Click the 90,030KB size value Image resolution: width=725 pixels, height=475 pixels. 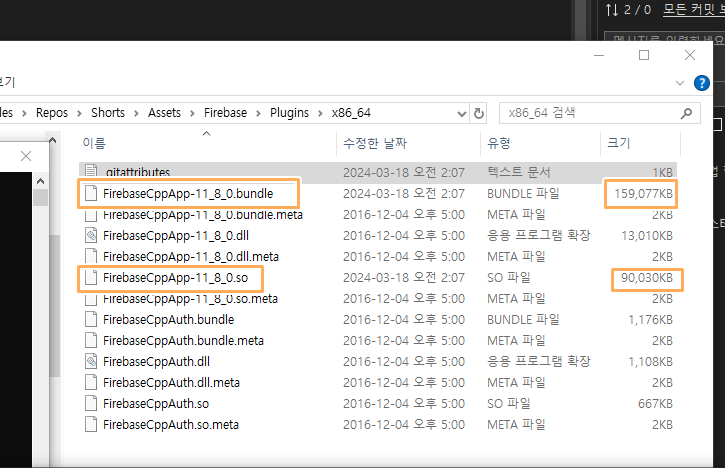coord(646,278)
